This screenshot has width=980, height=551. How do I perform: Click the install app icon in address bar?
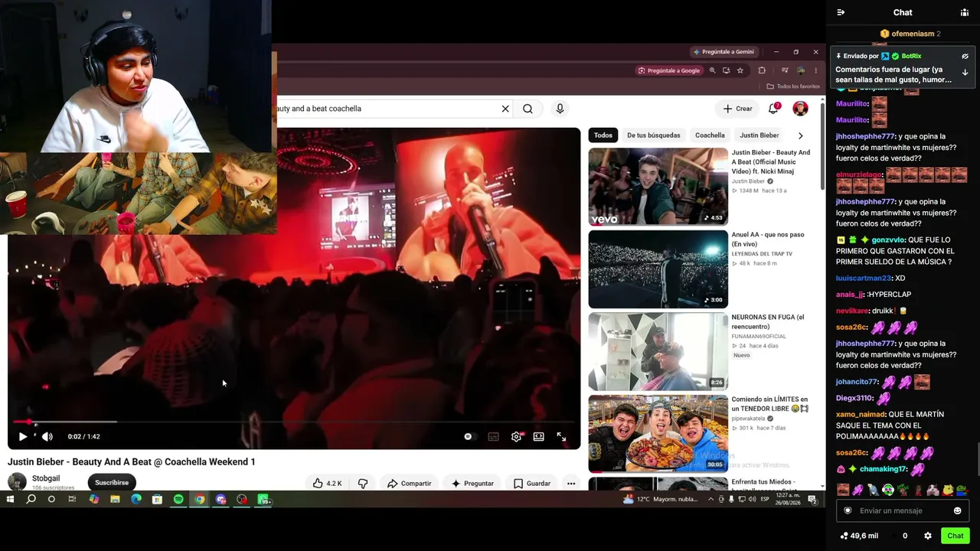tap(726, 70)
